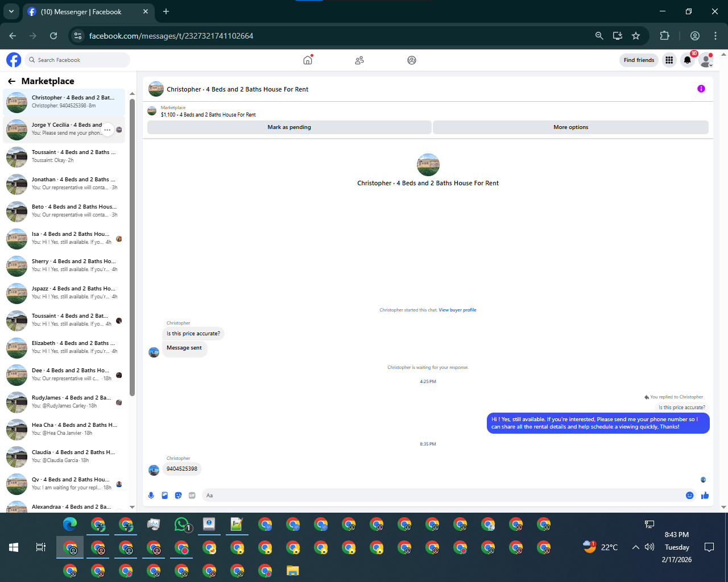The width and height of the screenshot is (728, 582).
Task: Open Windows Start menu
Action: (14, 547)
